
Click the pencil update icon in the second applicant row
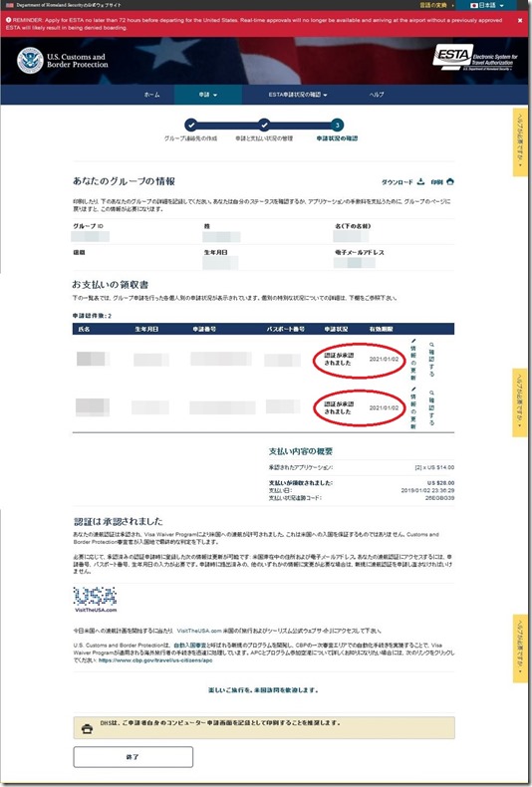(413, 389)
